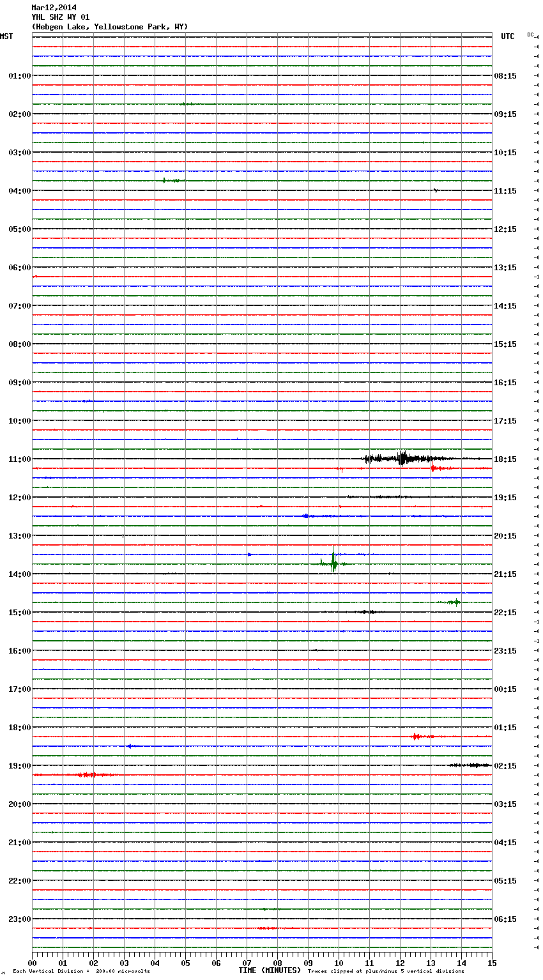Click the date label Mar12,2014
The height and width of the screenshot is (980, 543).
pyautogui.click(x=54, y=8)
